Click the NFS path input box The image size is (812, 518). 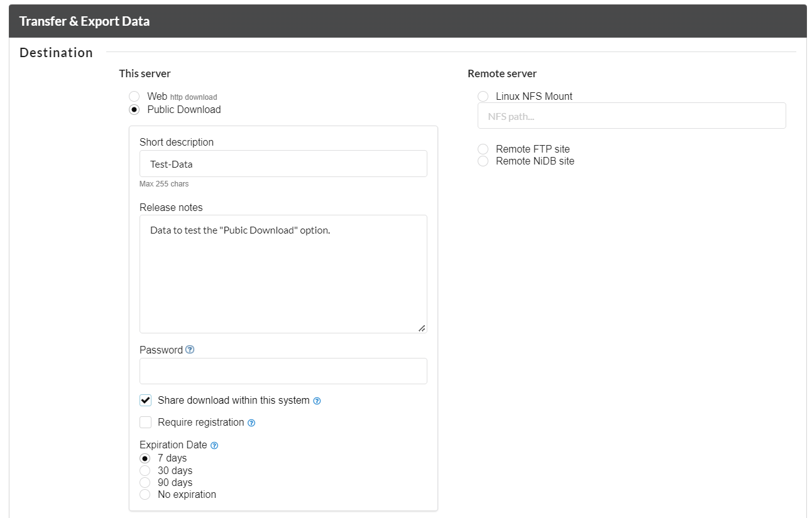pos(631,116)
